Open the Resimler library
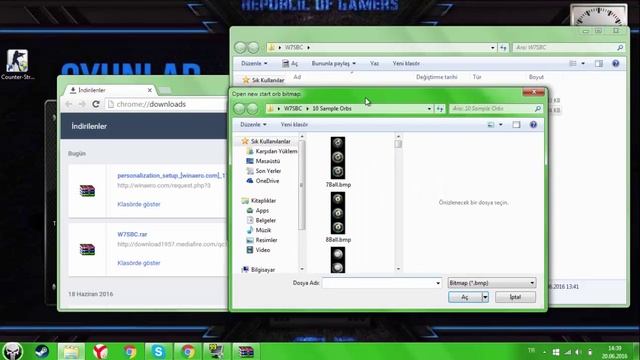Screen dimensions: 640x360 (x=262, y=240)
